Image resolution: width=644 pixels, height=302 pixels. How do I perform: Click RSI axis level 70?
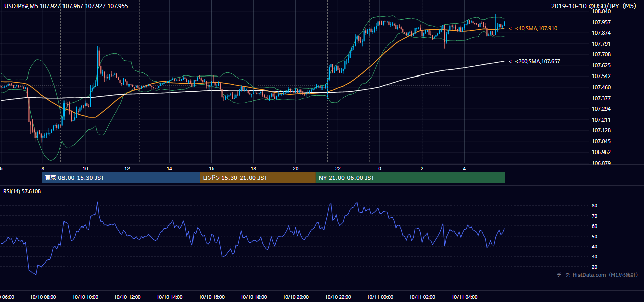(595, 216)
